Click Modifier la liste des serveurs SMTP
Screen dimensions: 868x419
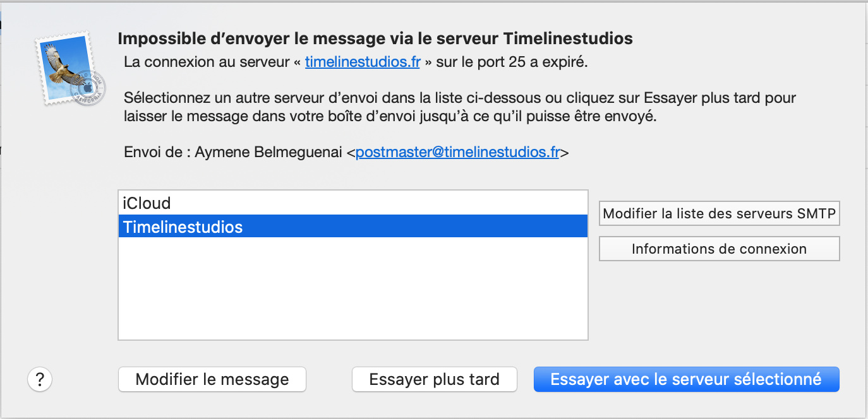pyautogui.click(x=719, y=213)
